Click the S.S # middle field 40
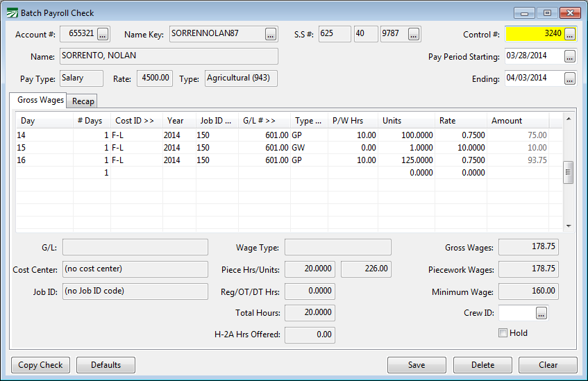Image resolution: width=588 pixels, height=381 pixels. click(366, 34)
